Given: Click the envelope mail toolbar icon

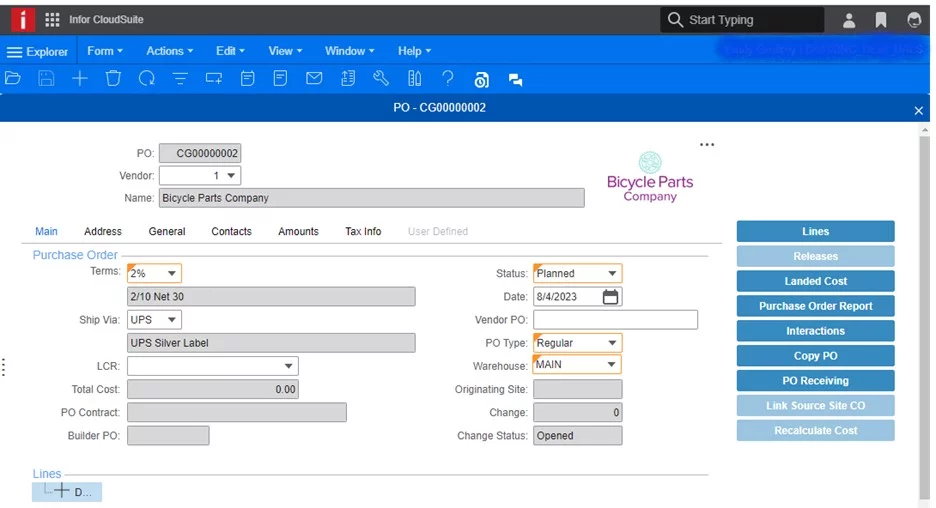Looking at the screenshot, I should [x=314, y=79].
